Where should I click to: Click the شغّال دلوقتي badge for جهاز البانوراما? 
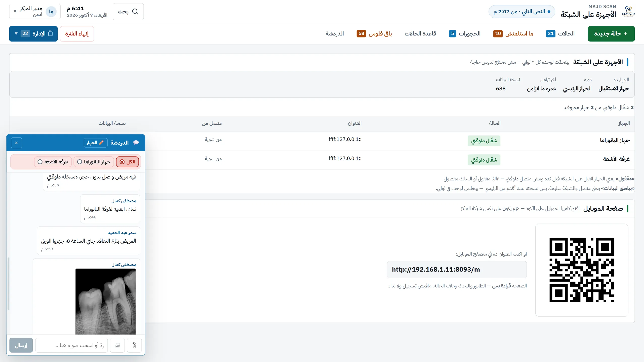point(484,141)
